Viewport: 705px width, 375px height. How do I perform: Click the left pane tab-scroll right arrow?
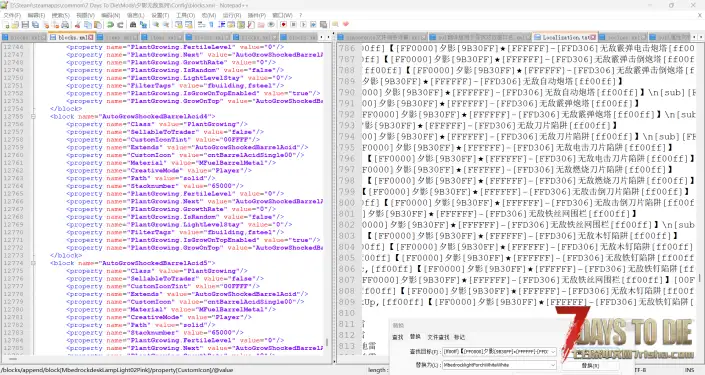coord(328,37)
